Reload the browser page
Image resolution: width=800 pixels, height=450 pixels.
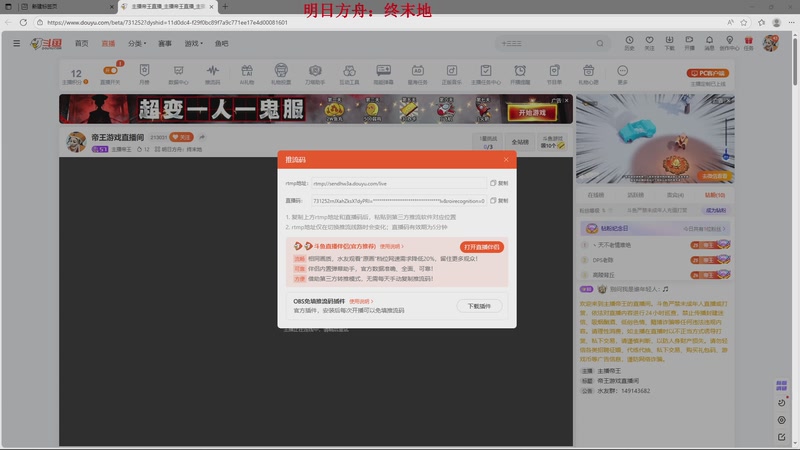[x=23, y=22]
